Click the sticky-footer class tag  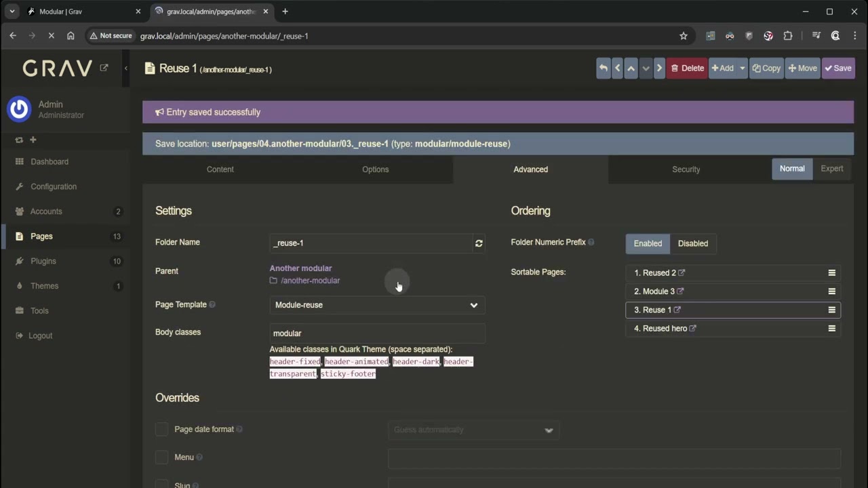348,374
